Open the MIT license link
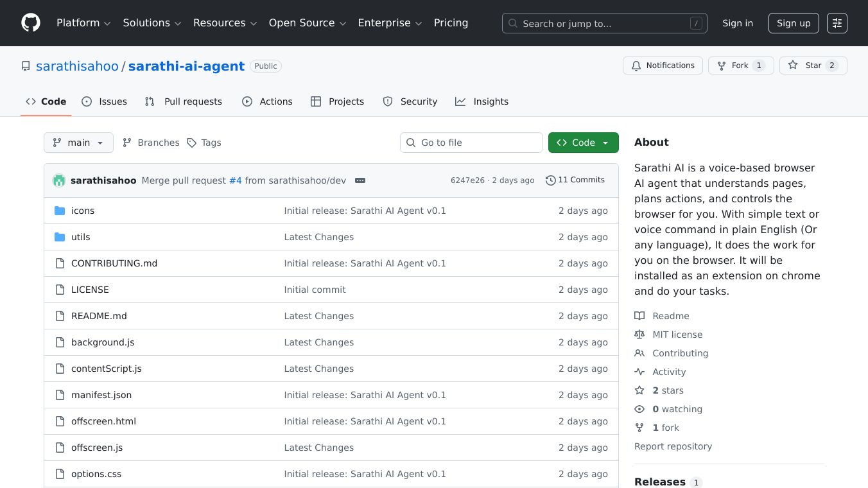The image size is (868, 488). click(677, 335)
